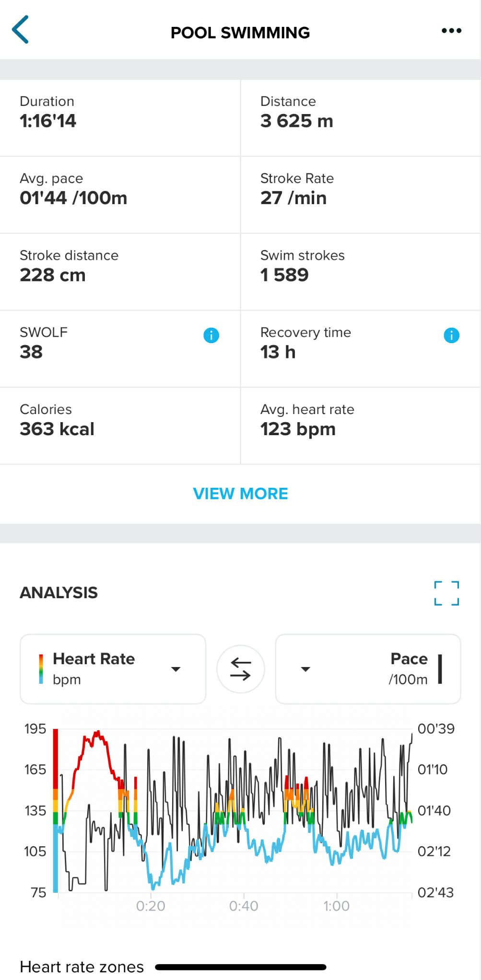Show SWOLF info tooltip icon
This screenshot has width=481, height=980.
click(211, 335)
